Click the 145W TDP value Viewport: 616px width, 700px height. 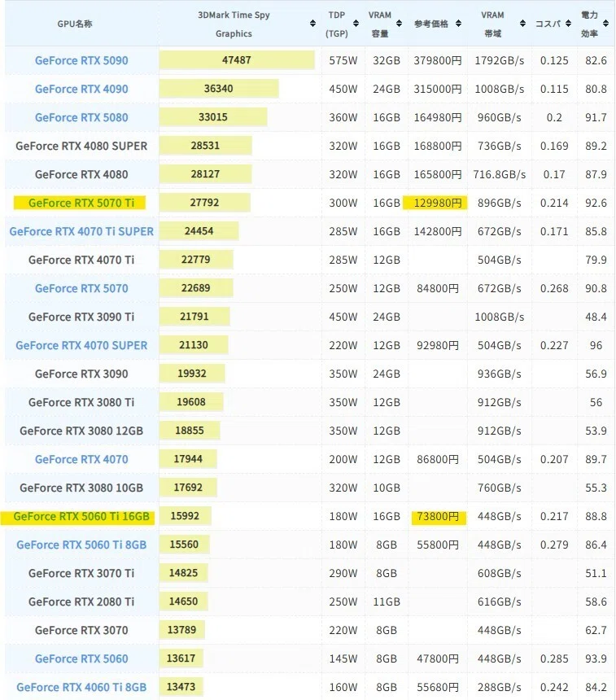click(x=343, y=658)
